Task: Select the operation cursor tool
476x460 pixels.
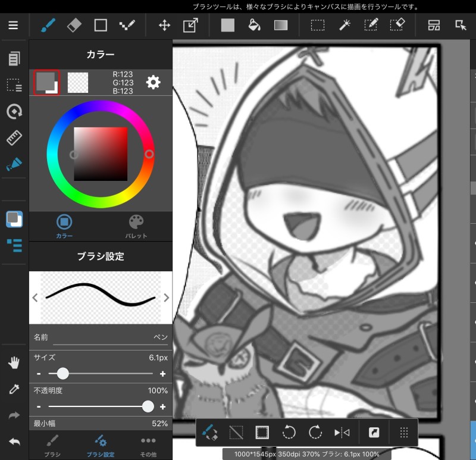Action: coord(461,25)
